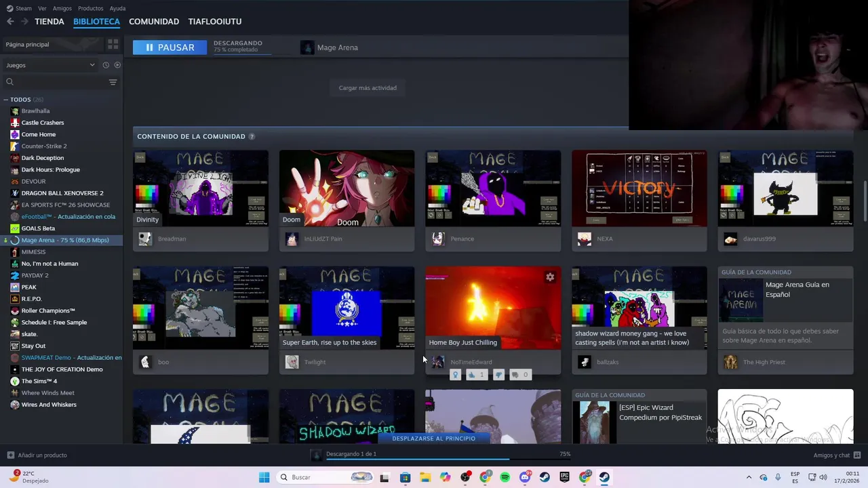
Task: Open recent activity clock filter
Action: [x=106, y=65]
